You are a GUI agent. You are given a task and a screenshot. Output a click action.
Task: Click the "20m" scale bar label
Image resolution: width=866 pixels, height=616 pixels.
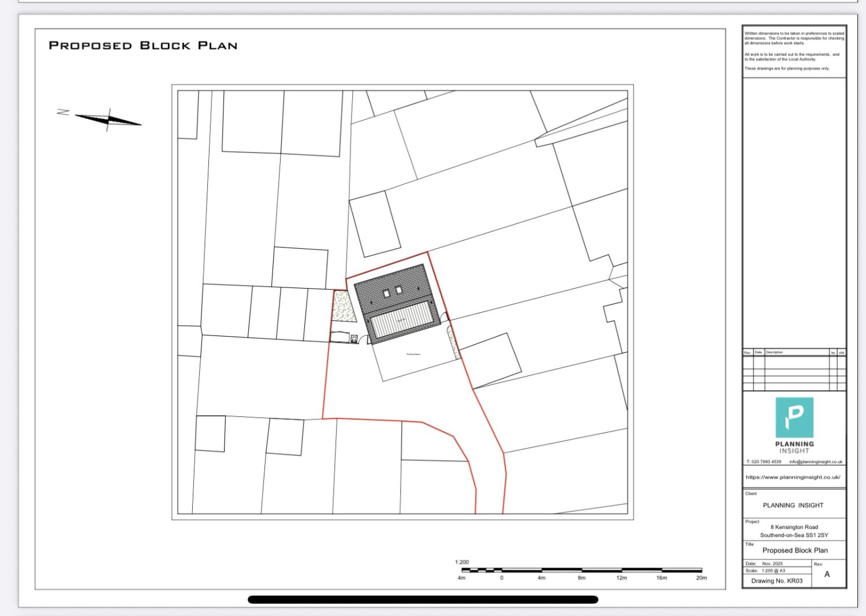701,577
